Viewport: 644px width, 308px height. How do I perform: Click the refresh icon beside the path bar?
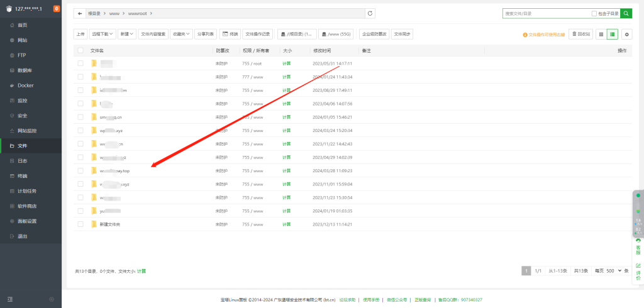pyautogui.click(x=370, y=13)
